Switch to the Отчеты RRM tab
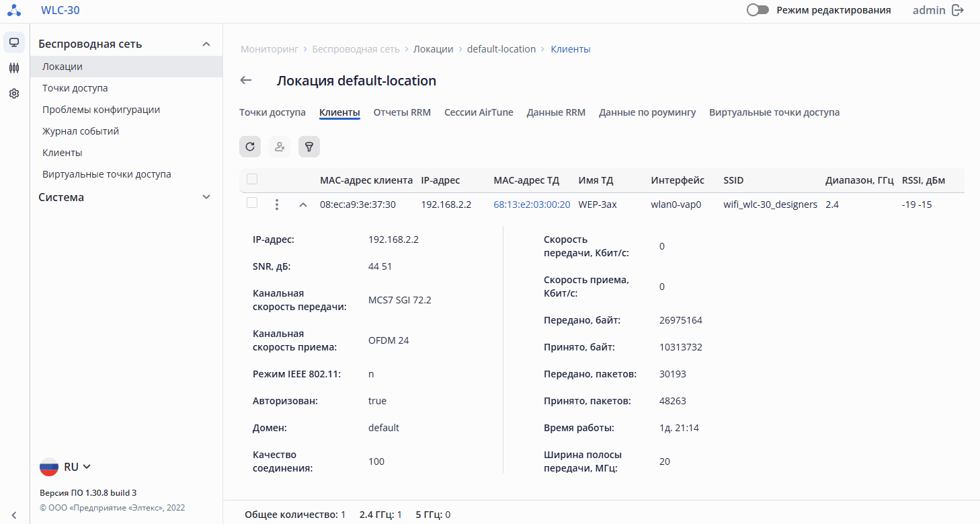The image size is (980, 524). (x=402, y=112)
